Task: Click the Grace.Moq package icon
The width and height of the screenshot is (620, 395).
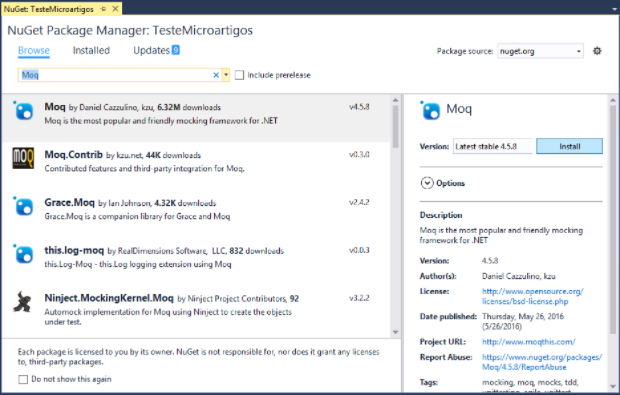Action: tap(23, 206)
